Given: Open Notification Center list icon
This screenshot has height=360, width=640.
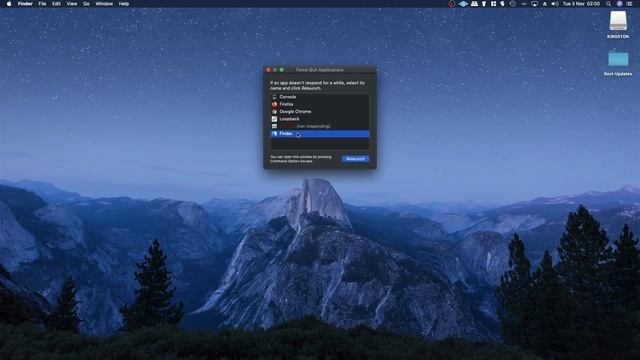Looking at the screenshot, I should 629,4.
